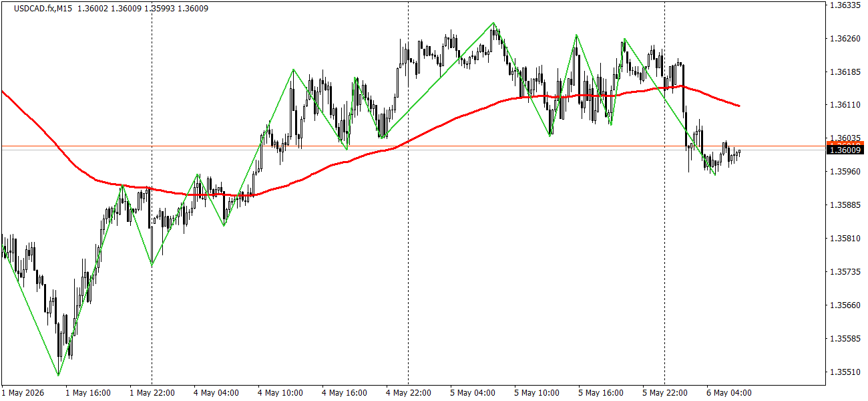
Task: Select the 4 May 04:00 time label
Action: 216,393
